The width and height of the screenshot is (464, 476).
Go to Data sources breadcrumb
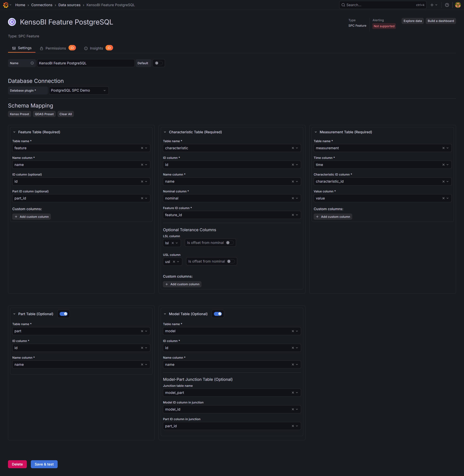click(x=69, y=5)
